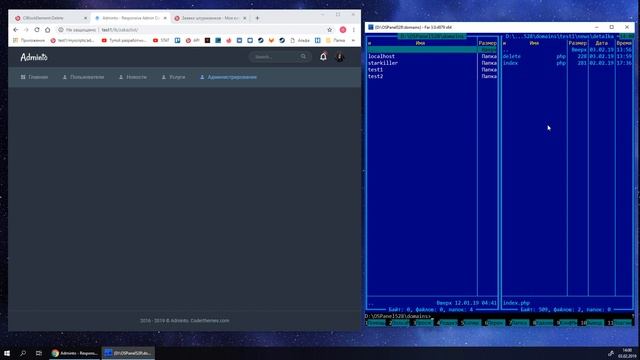The height and width of the screenshot is (360, 640).
Task: Click the Chrome back arrow
Action: pyautogui.click(x=16, y=30)
